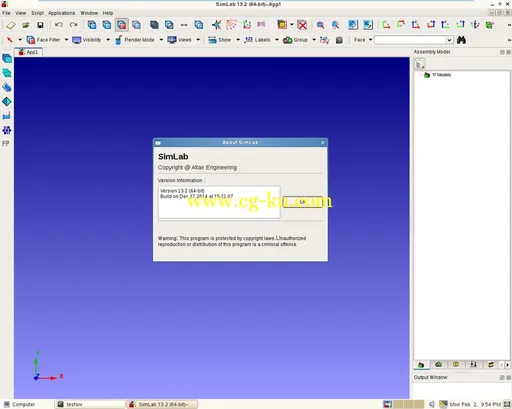Open a file with the folder icon
The image size is (512, 409).
pyautogui.click(x=26, y=25)
